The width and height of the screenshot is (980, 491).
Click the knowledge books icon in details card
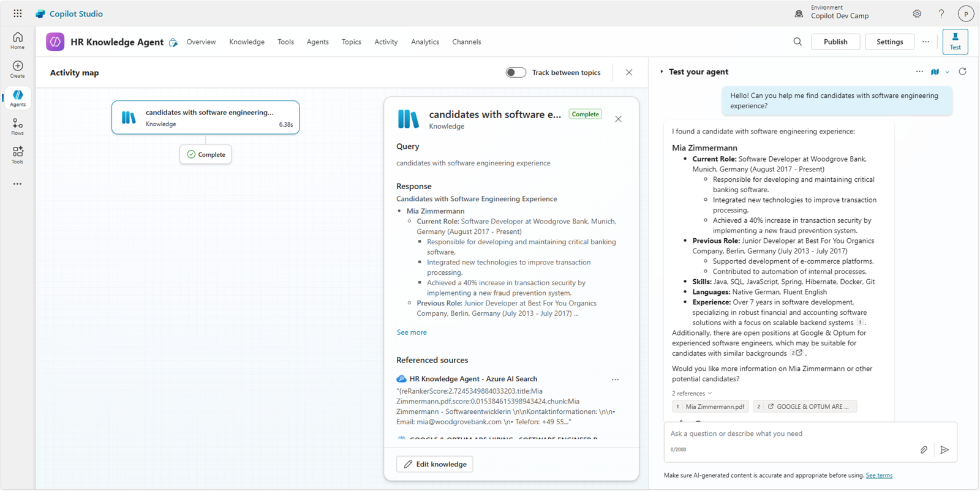click(409, 119)
